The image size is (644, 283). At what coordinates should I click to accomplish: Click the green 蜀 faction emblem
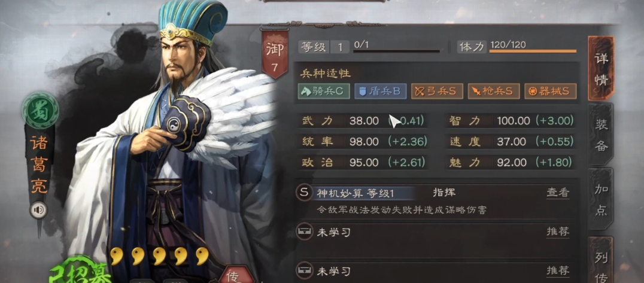click(40, 109)
